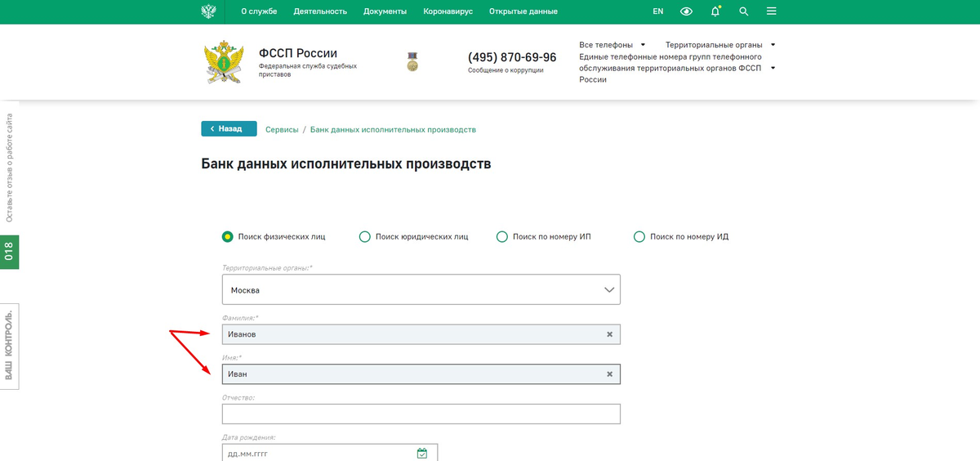Clear the Имя field with X icon

(609, 374)
